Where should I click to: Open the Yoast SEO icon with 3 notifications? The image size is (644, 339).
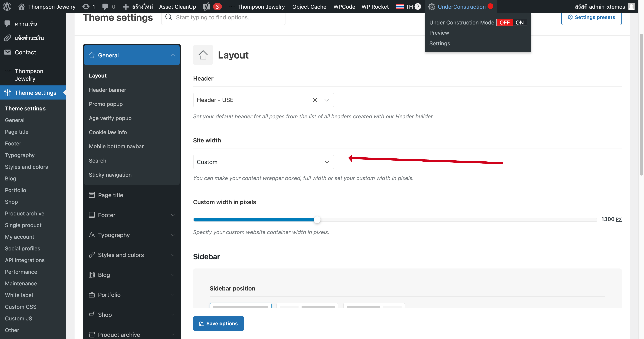click(x=206, y=6)
